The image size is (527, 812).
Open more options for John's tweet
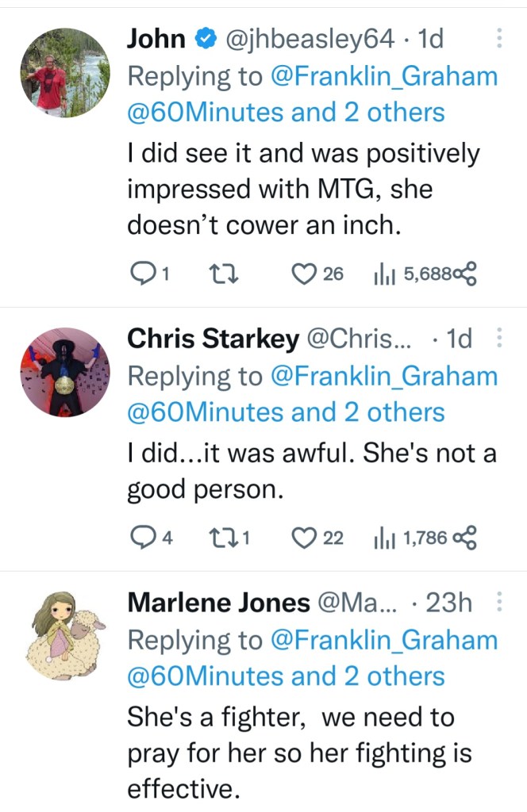498,38
